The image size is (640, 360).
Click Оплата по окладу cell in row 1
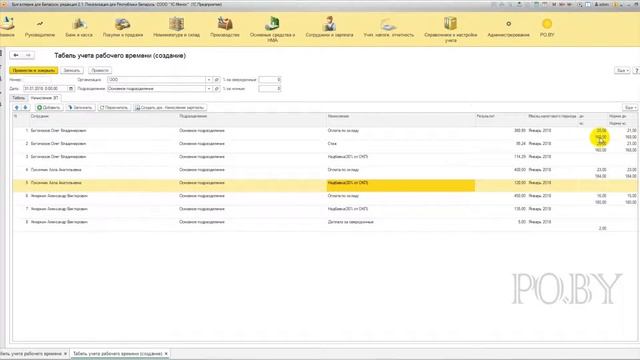click(x=343, y=131)
